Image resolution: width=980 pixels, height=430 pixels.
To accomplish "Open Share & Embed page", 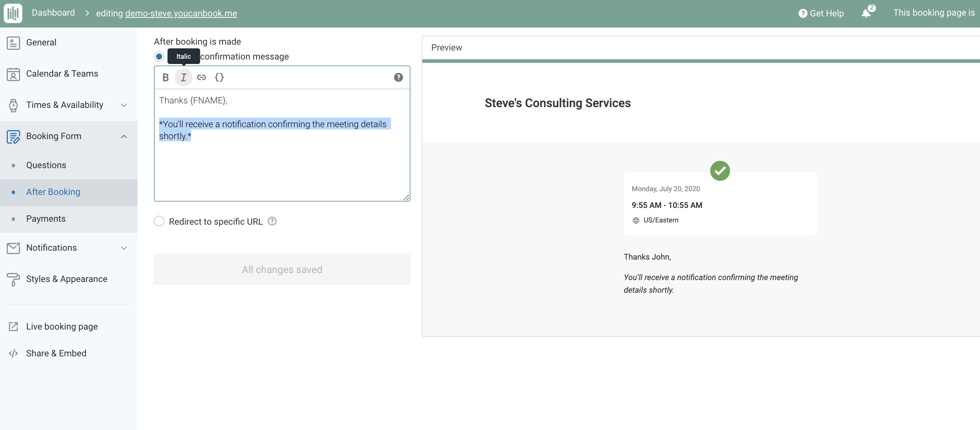I will pyautogui.click(x=56, y=353).
